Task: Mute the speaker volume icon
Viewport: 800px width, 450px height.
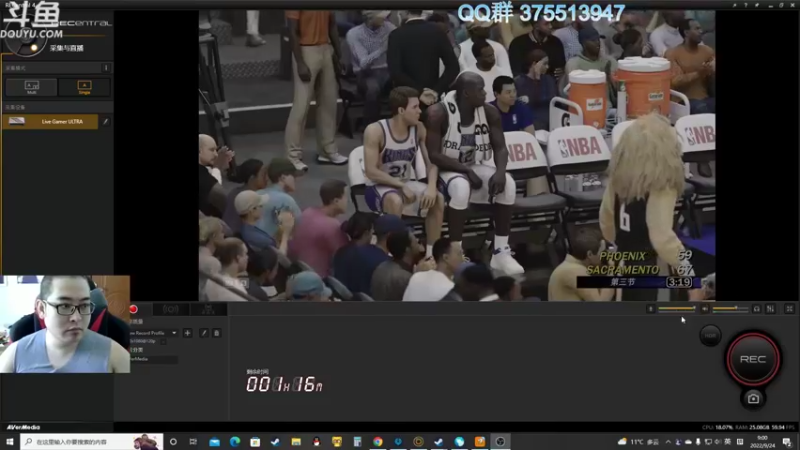Action: click(705, 309)
